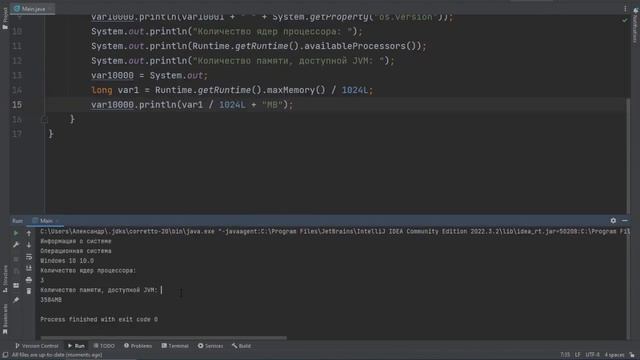Open the Problems tool window
This screenshot has height=360, width=640.
click(138, 346)
